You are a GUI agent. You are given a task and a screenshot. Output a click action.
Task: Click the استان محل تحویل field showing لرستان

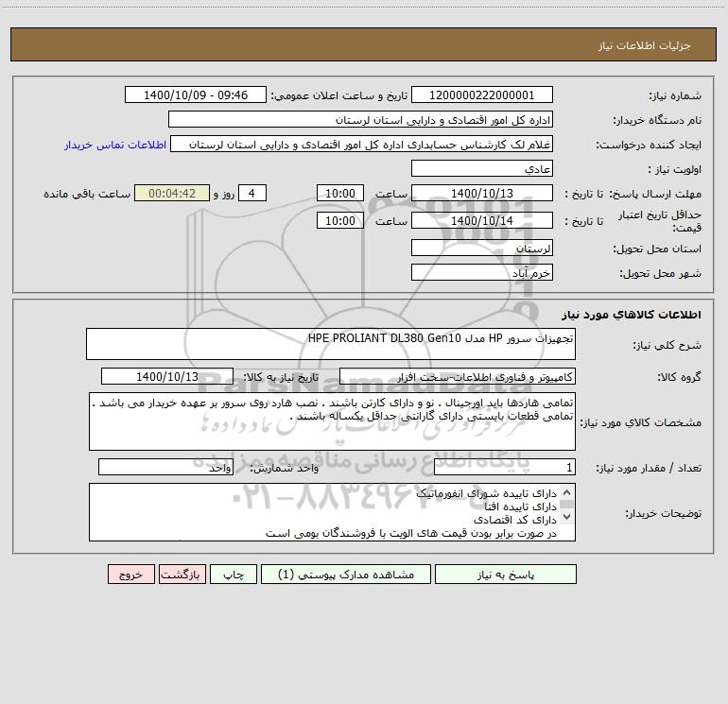click(482, 249)
